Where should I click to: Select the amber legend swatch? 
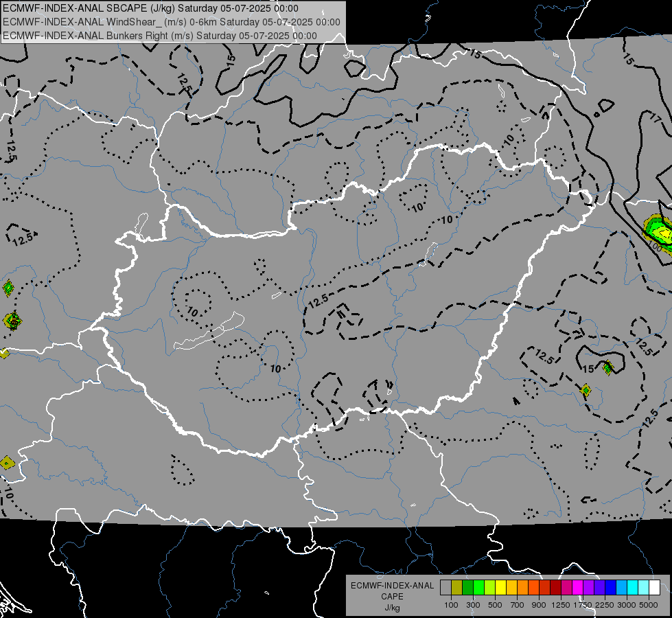(512, 587)
